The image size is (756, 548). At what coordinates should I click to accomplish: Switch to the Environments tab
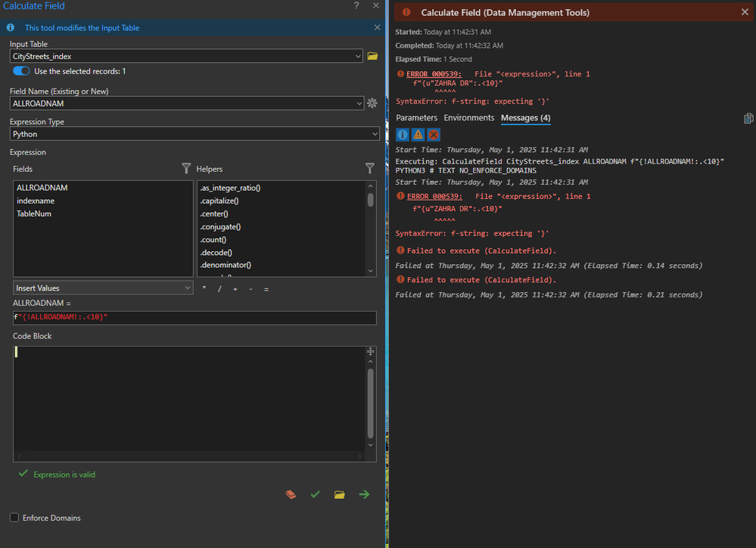(x=469, y=118)
